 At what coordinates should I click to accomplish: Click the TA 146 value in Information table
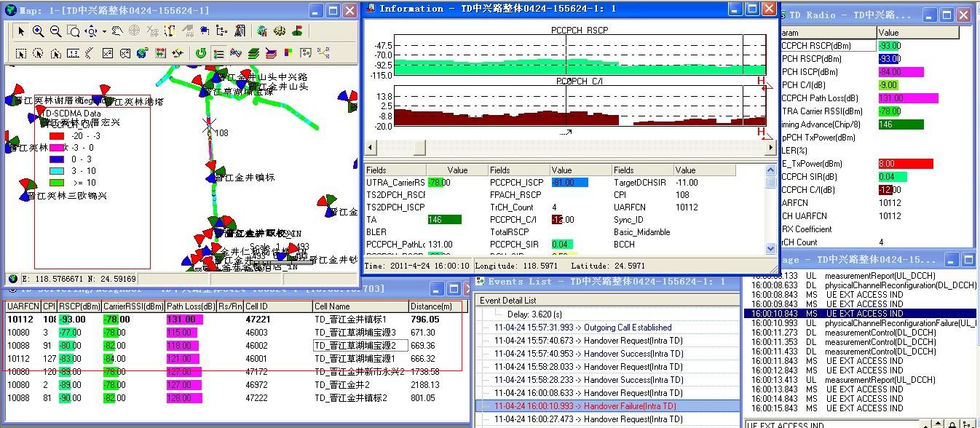[x=444, y=219]
